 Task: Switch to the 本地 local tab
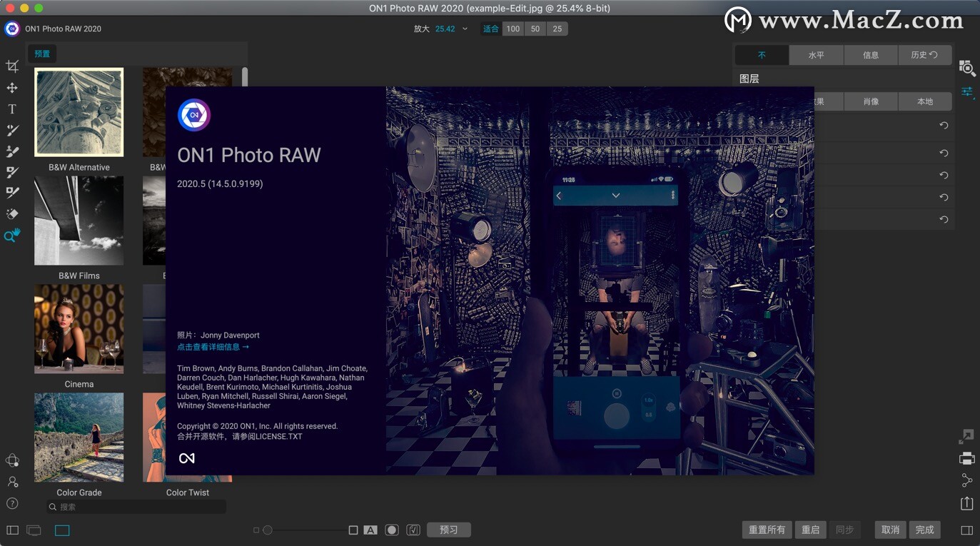925,101
